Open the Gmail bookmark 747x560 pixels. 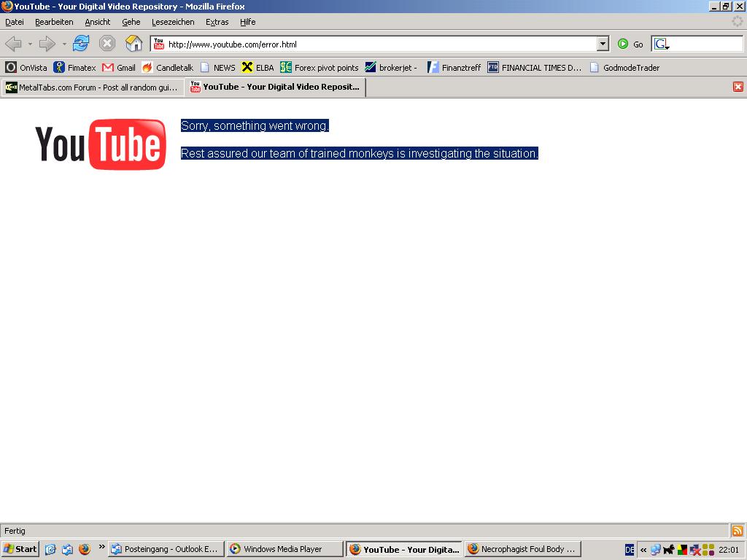(x=119, y=68)
